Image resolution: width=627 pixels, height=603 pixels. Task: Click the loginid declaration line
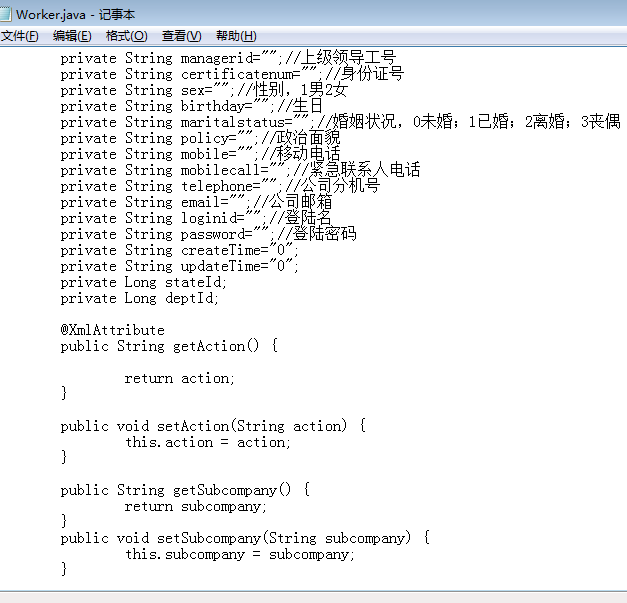tap(196, 218)
